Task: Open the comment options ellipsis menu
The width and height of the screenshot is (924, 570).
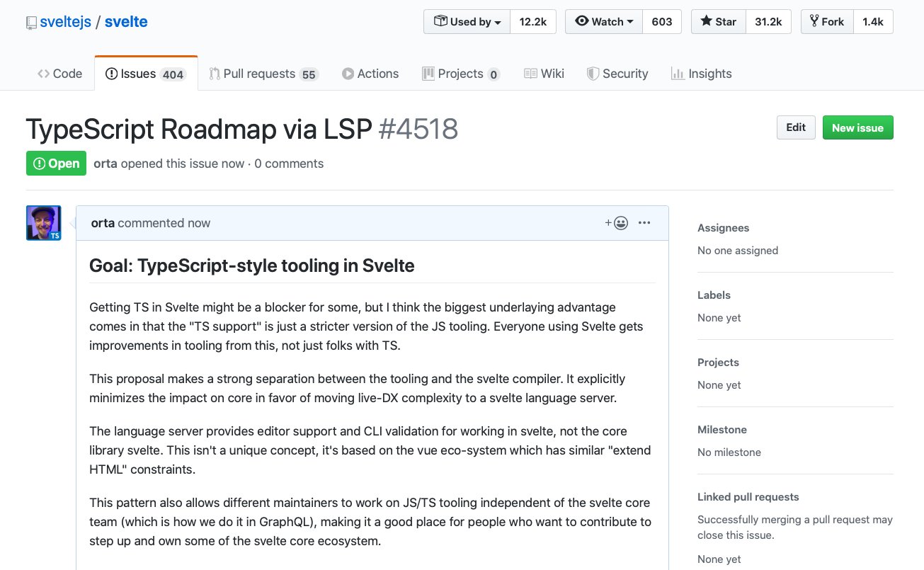Action: pos(644,222)
